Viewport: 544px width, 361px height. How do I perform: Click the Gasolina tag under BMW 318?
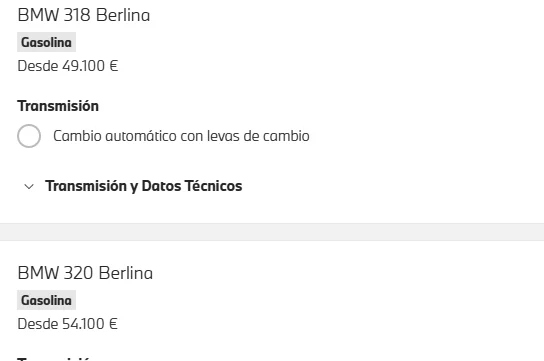(46, 42)
